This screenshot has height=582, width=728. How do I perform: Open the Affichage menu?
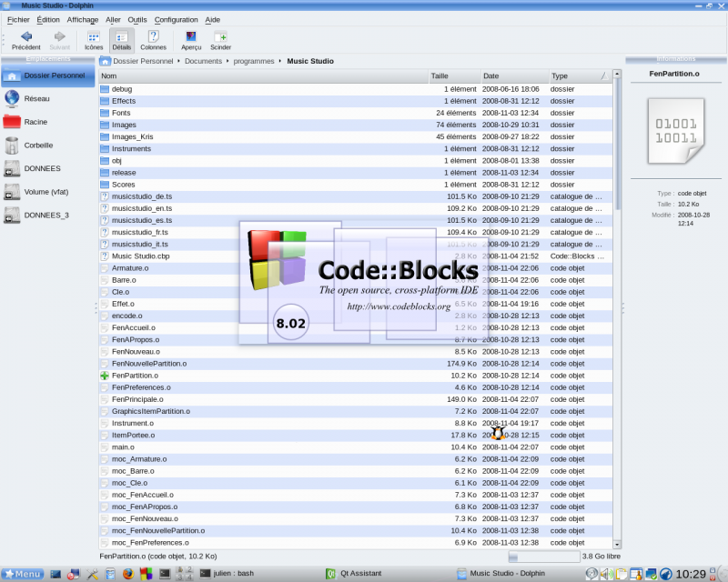tap(83, 19)
